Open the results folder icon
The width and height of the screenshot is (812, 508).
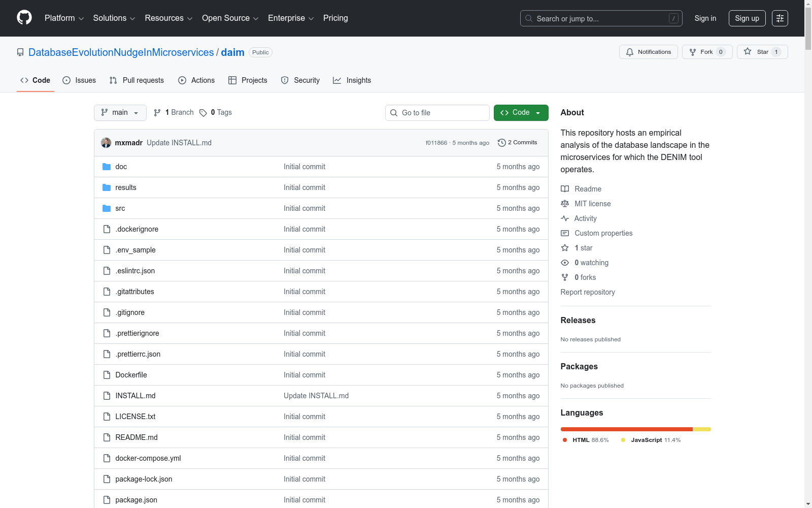(x=107, y=187)
